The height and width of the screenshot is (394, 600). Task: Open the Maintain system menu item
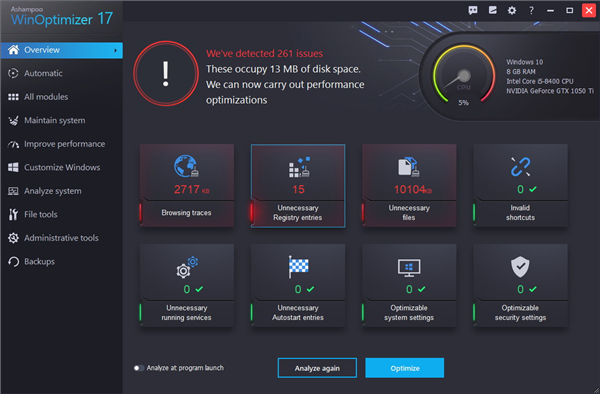pyautogui.click(x=61, y=120)
